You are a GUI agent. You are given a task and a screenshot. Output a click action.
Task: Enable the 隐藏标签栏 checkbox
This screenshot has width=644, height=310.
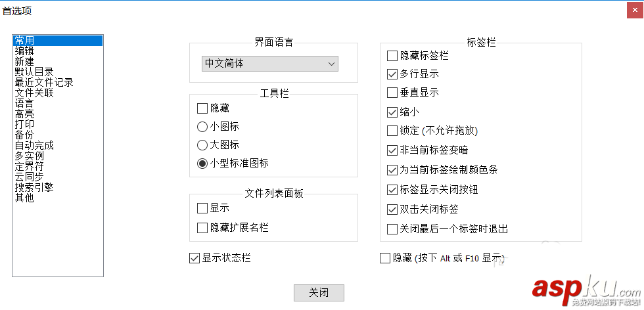(x=392, y=56)
